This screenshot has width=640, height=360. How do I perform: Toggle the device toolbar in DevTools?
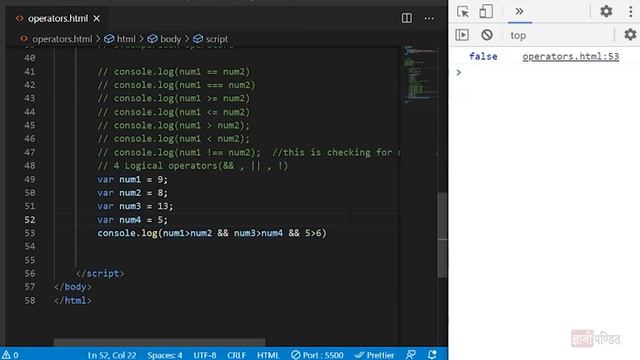point(486,11)
